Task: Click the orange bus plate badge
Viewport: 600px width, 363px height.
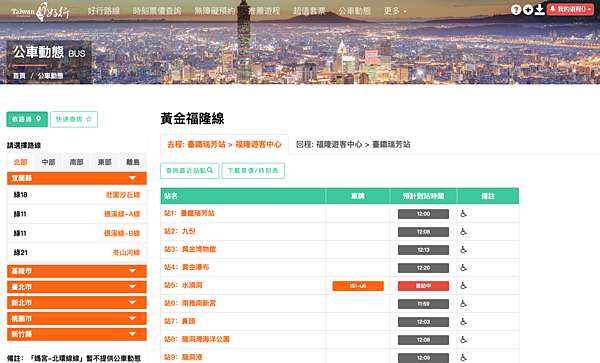Action: (358, 286)
